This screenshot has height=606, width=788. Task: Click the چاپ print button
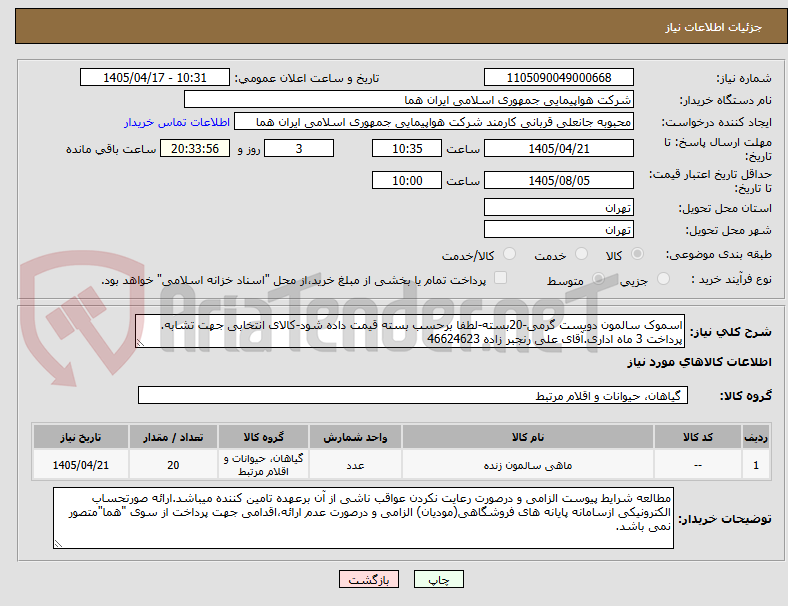439,579
